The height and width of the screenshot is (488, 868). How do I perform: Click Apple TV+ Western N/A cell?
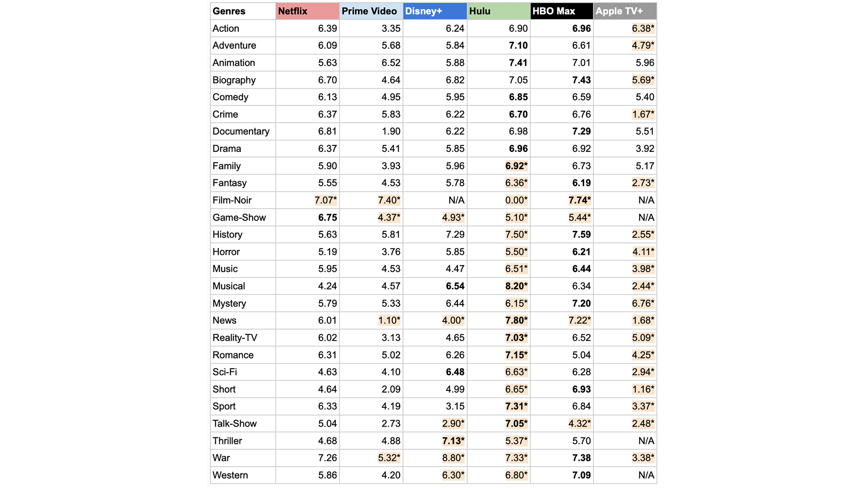[x=646, y=475]
